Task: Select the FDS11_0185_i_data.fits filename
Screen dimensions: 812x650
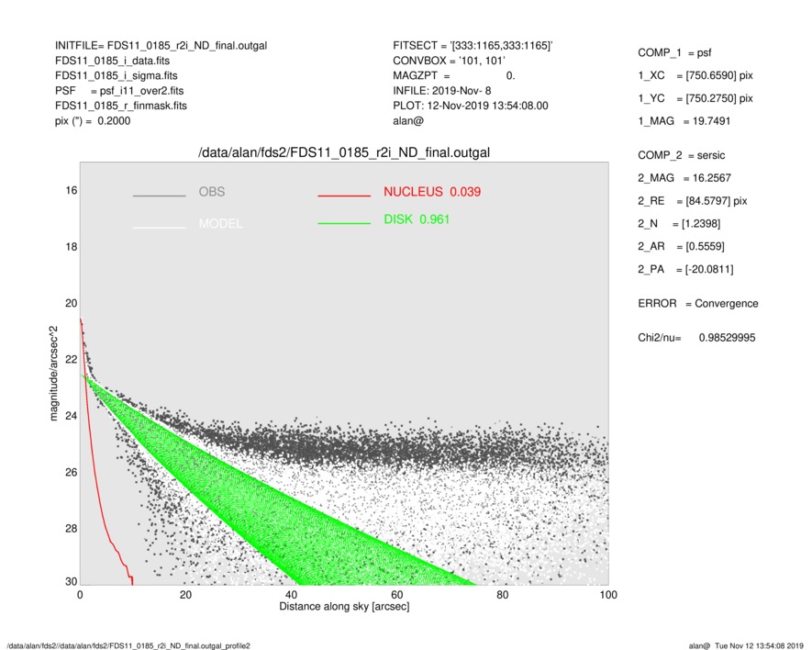Action: (x=112, y=61)
